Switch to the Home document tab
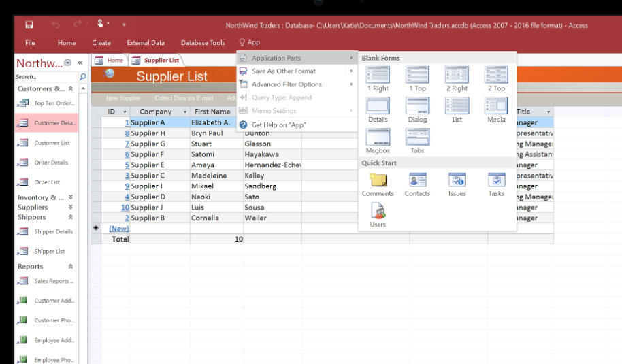This screenshot has width=622, height=364. (x=109, y=61)
